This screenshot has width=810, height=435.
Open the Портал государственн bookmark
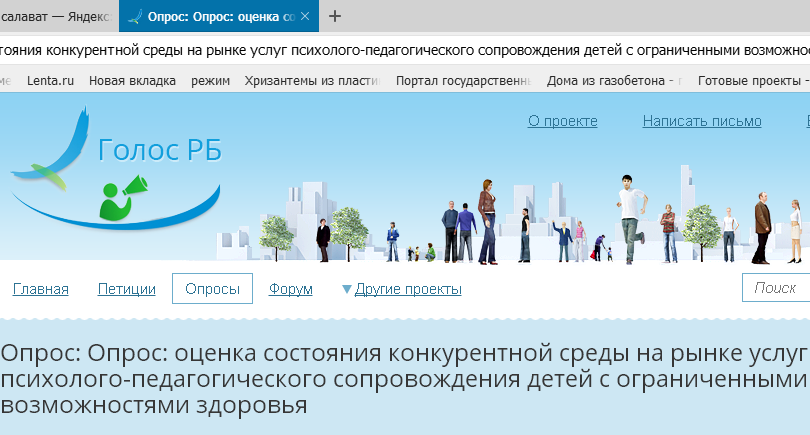click(462, 81)
